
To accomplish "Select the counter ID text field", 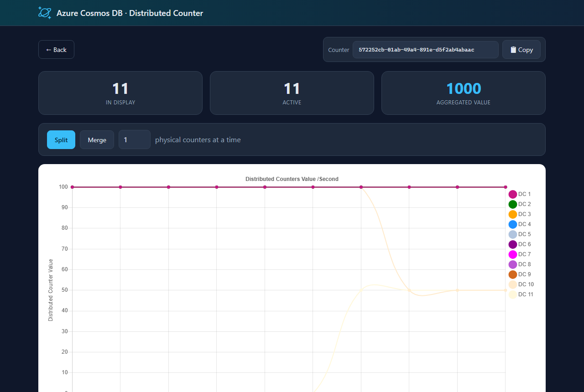I will pos(426,50).
